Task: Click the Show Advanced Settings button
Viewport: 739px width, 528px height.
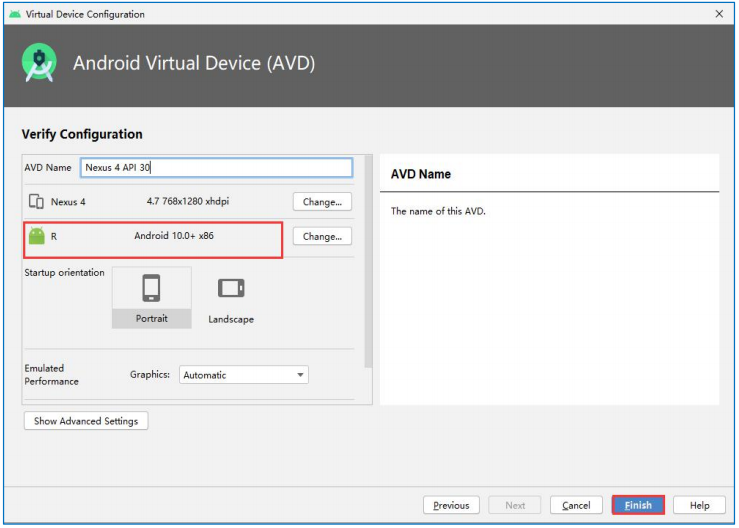Action: 86,421
